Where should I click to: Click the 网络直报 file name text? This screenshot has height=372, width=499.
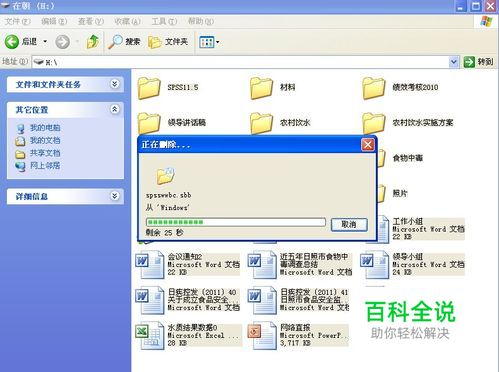pyautogui.click(x=295, y=327)
